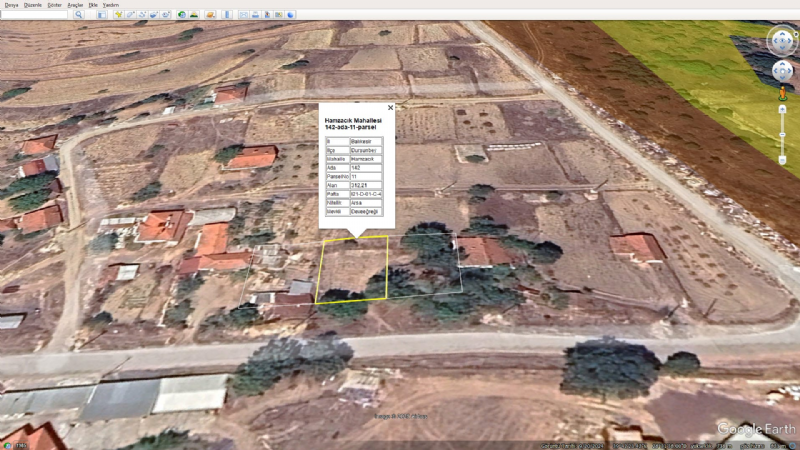The image size is (800, 450).
Task: Select the Add Path tool
Action: click(x=142, y=15)
